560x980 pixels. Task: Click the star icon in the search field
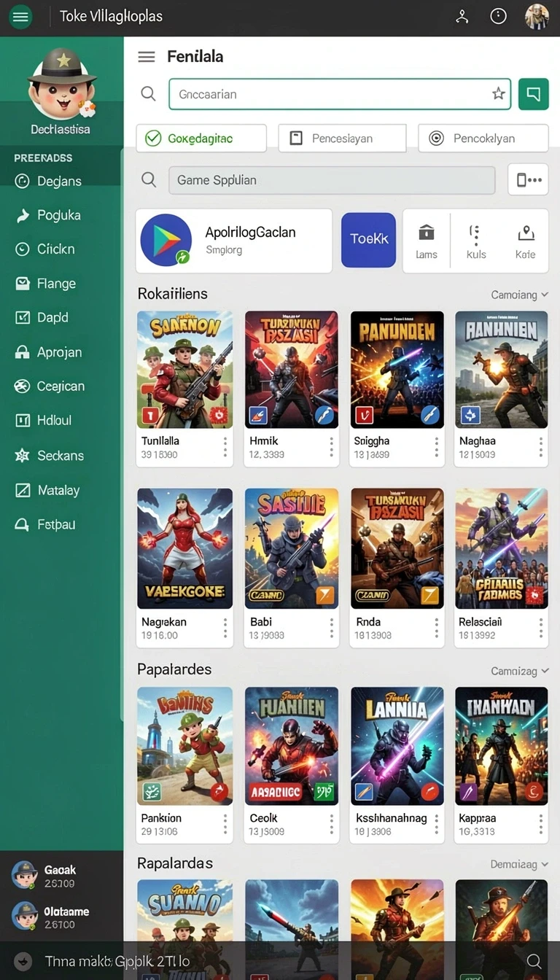(499, 94)
